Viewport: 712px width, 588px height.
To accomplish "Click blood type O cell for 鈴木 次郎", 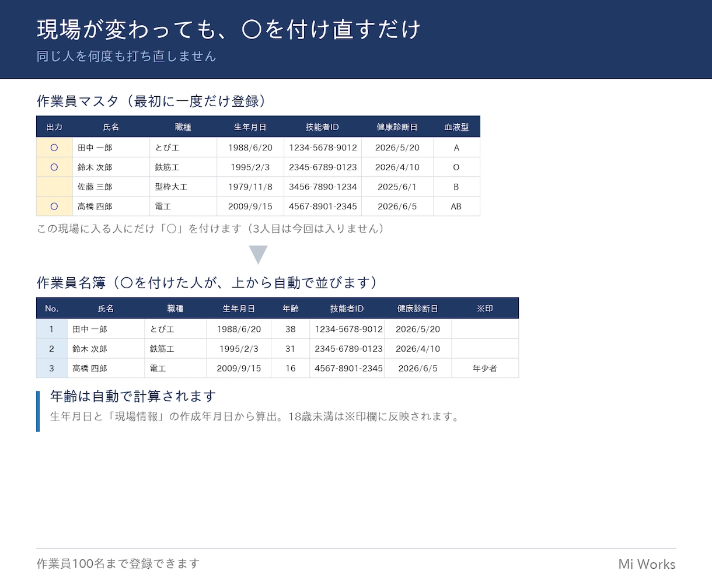I will pyautogui.click(x=456, y=167).
